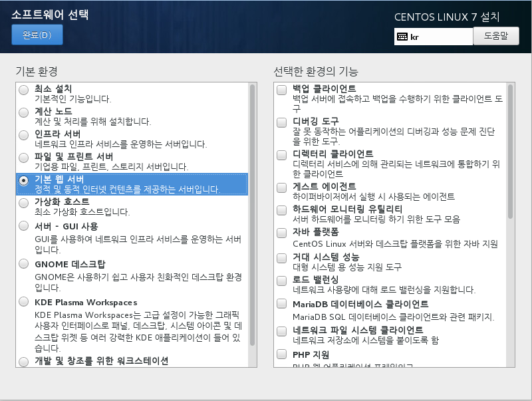Click the kr keyboard layout field

point(434,37)
